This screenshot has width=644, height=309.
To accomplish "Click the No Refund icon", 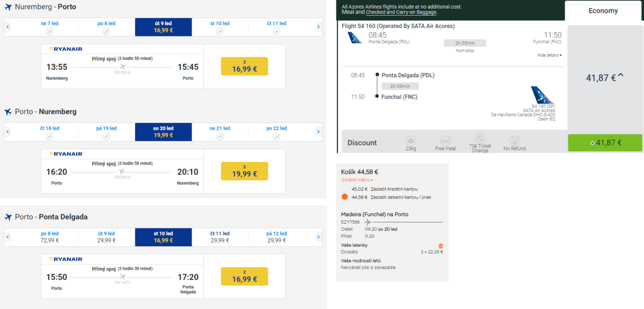I will click(514, 141).
